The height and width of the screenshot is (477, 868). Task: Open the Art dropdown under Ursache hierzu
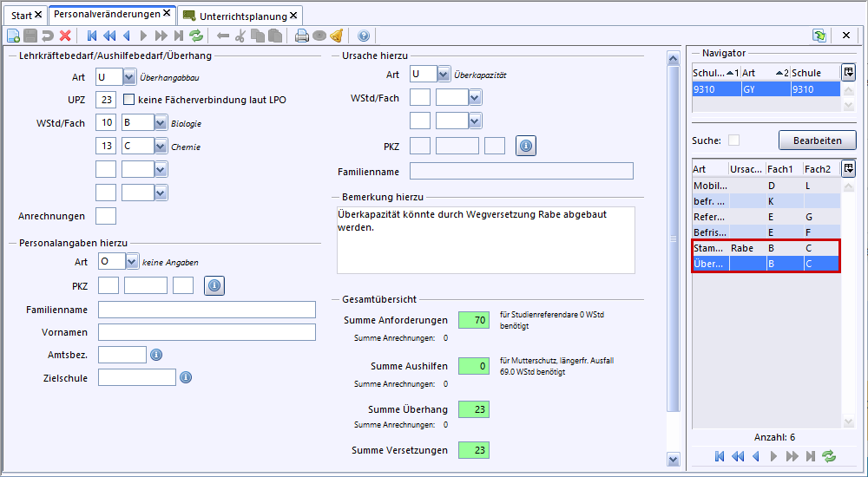pos(444,75)
